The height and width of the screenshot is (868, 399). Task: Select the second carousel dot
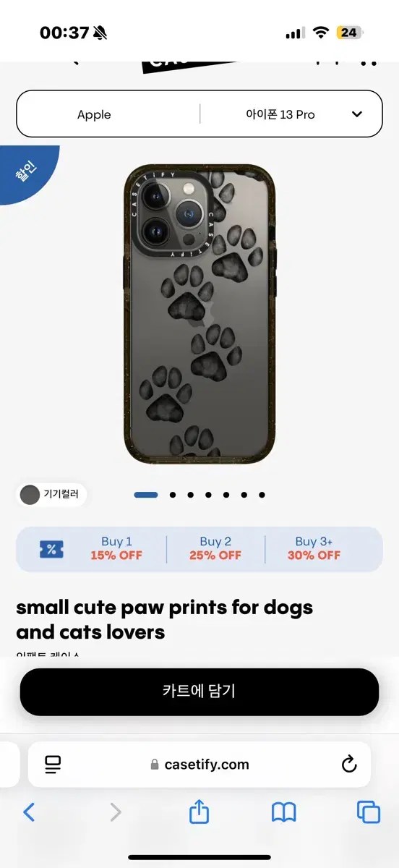click(x=173, y=495)
